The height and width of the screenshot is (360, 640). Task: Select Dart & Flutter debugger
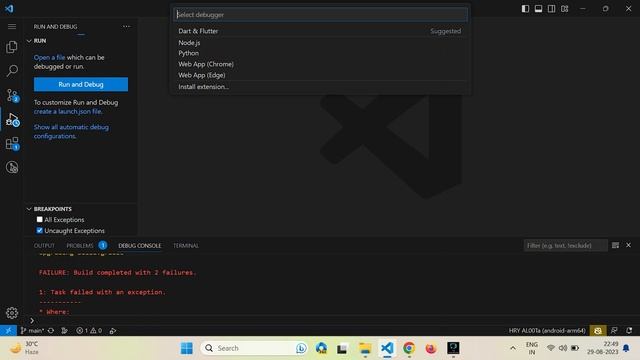[320, 31]
